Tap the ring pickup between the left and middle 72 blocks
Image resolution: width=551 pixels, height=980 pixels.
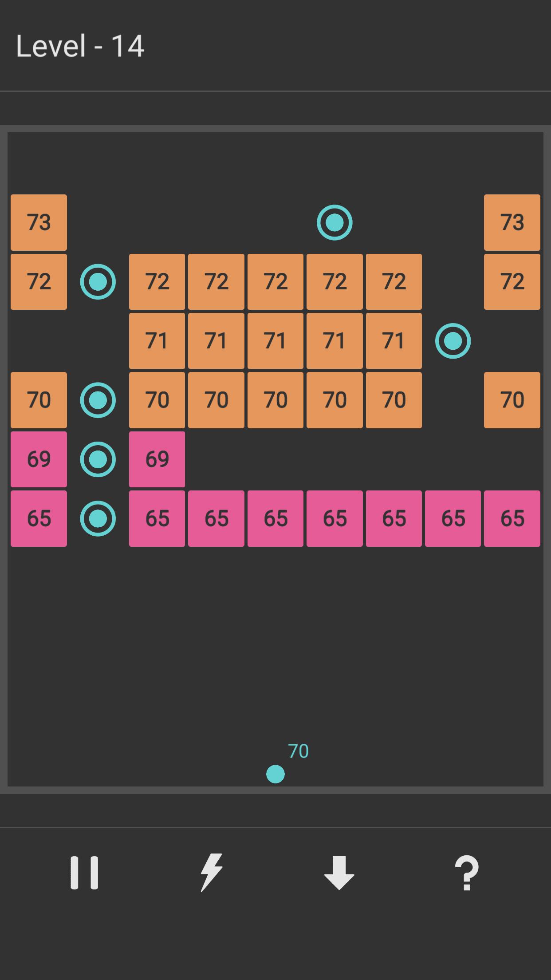point(98,282)
